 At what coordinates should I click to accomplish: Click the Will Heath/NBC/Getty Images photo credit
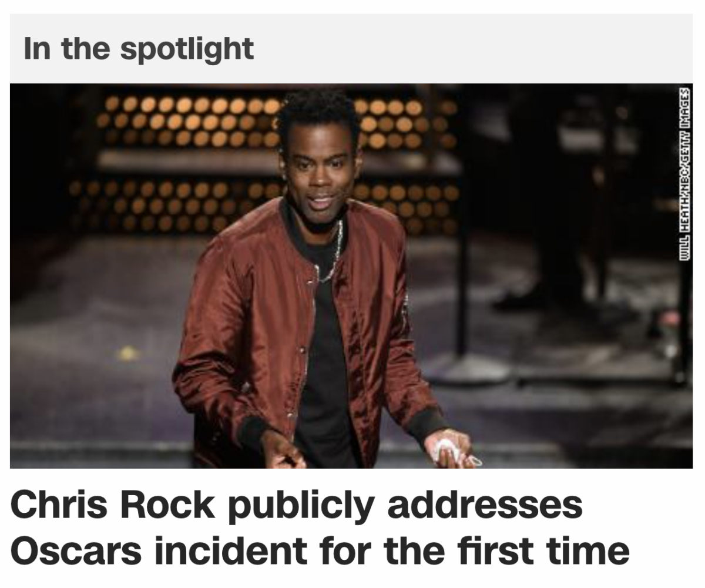point(683,174)
